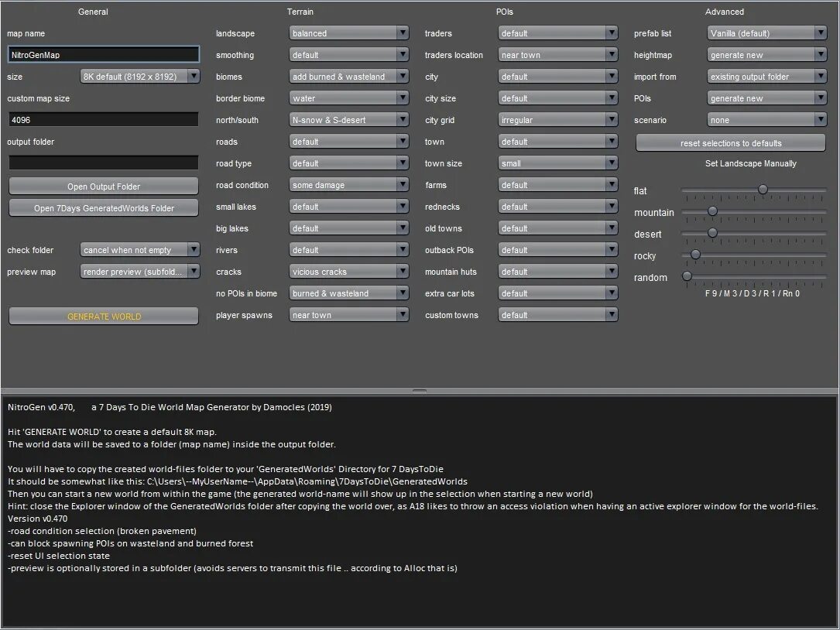Viewport: 840px width, 630px height.
Task: Click the 'Set Landscape Manually' label
Action: pos(750,163)
